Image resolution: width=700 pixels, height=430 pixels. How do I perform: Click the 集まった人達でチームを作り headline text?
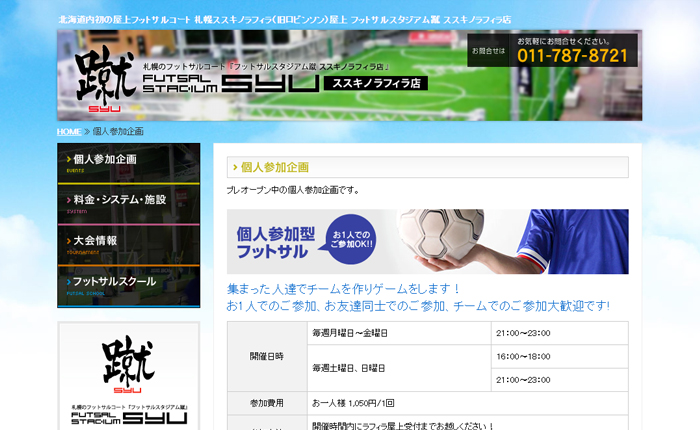coord(343,289)
